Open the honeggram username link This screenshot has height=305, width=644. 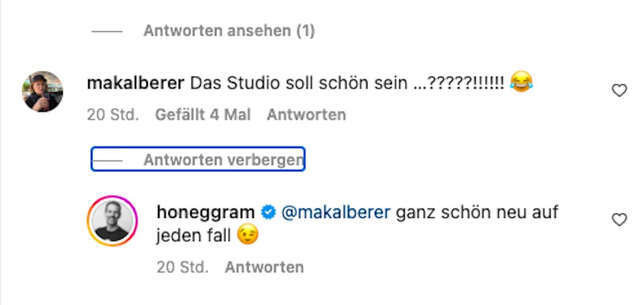[x=205, y=213]
